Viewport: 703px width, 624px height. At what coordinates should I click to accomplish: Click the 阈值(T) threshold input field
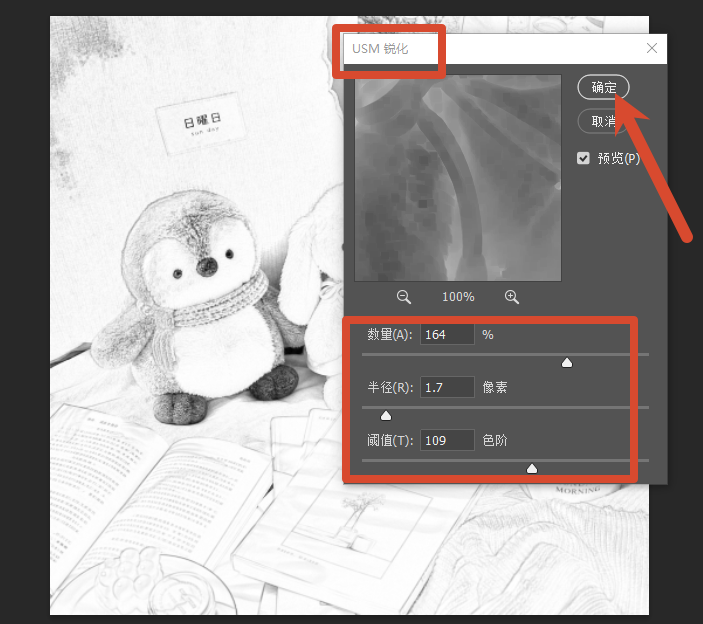(x=447, y=440)
